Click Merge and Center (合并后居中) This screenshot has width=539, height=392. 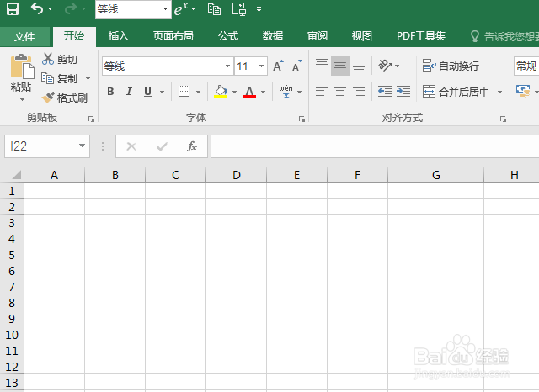point(456,92)
